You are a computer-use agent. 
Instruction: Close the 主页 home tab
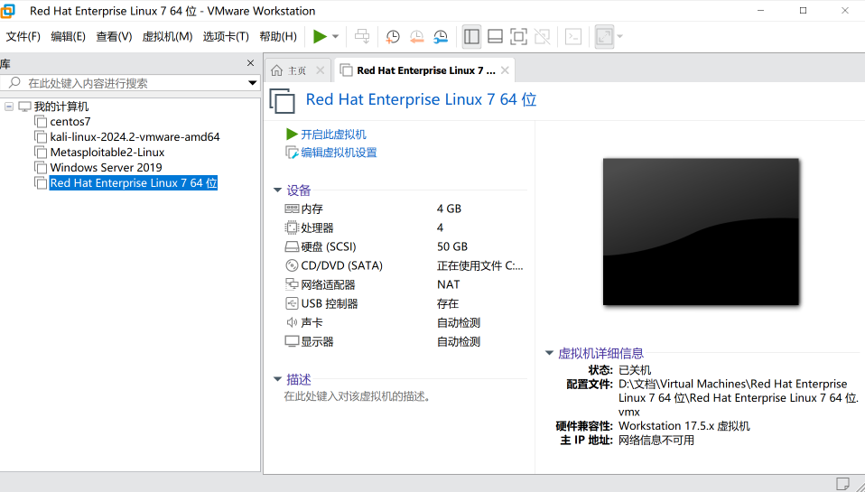[x=320, y=71]
